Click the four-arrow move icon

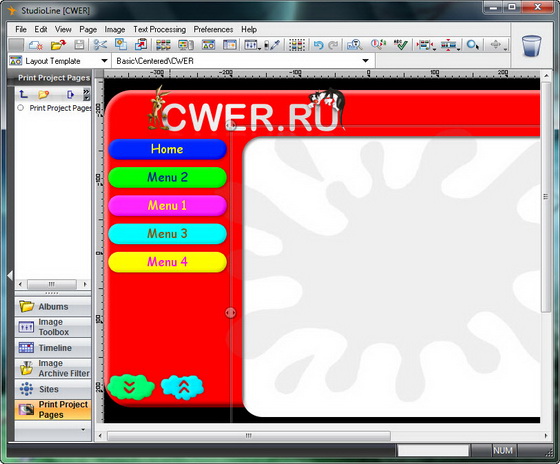[x=495, y=45]
